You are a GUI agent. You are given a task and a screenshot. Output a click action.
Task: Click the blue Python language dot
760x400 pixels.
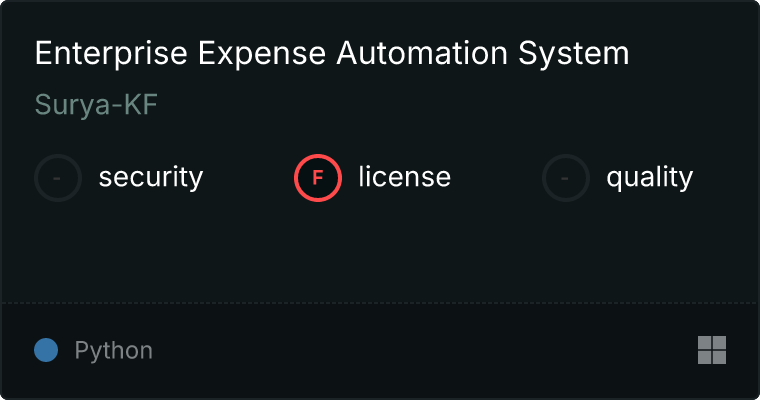point(46,350)
